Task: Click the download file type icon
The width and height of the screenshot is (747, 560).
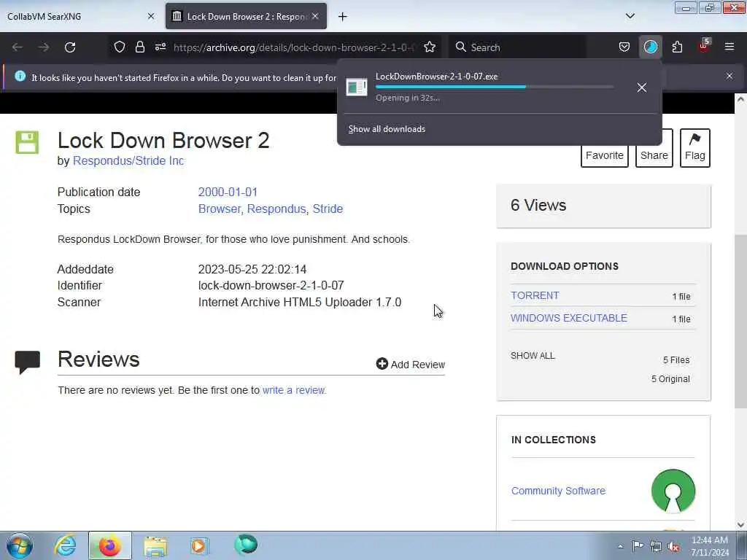Action: [x=356, y=87]
